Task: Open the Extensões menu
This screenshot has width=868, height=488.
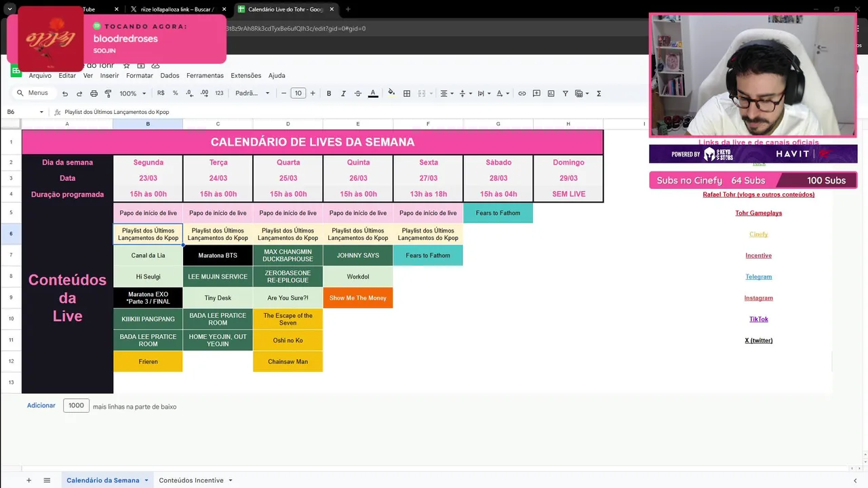Action: click(245, 76)
